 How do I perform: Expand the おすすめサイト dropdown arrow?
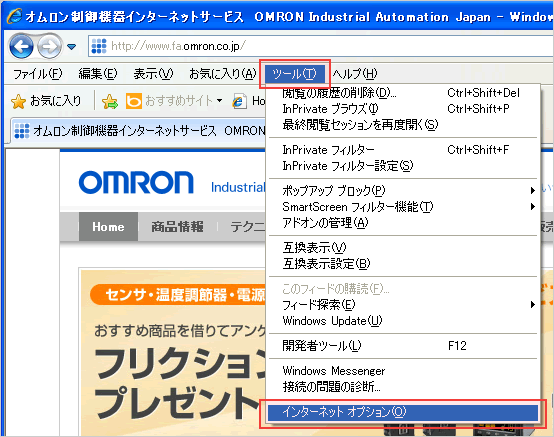pos(219,101)
